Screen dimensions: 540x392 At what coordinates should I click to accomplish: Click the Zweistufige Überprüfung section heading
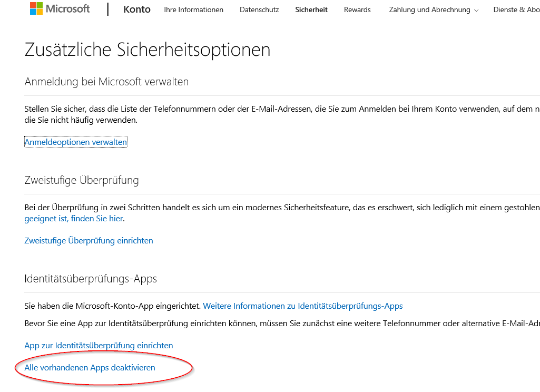(82, 180)
